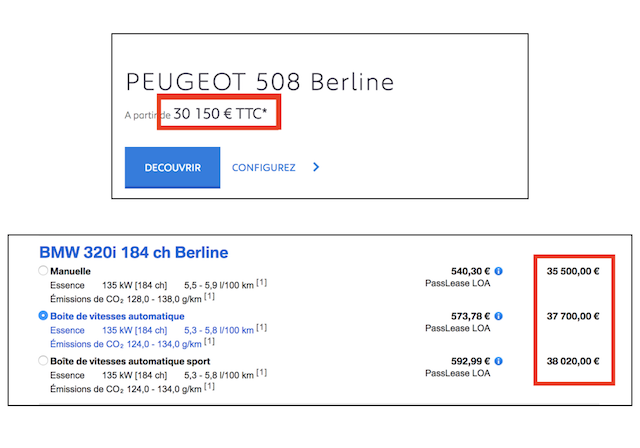The height and width of the screenshot is (448, 640).
Task: Select the 37 700,00 € price
Action: tap(573, 316)
